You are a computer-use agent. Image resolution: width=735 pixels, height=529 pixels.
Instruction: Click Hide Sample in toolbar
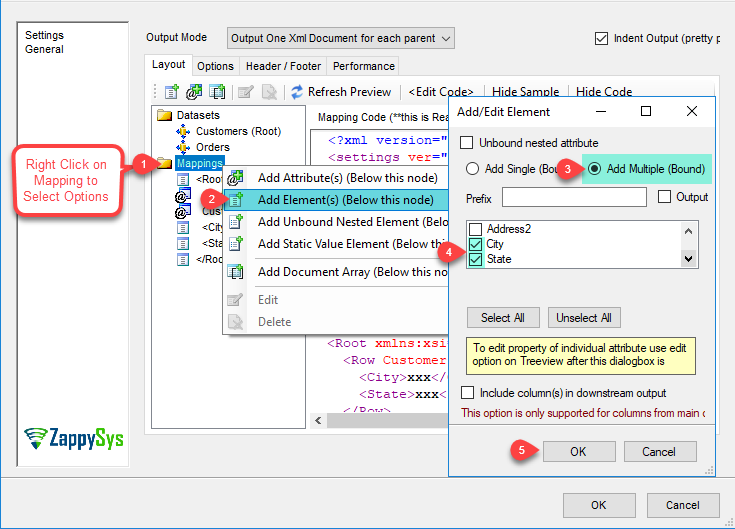tap(525, 92)
